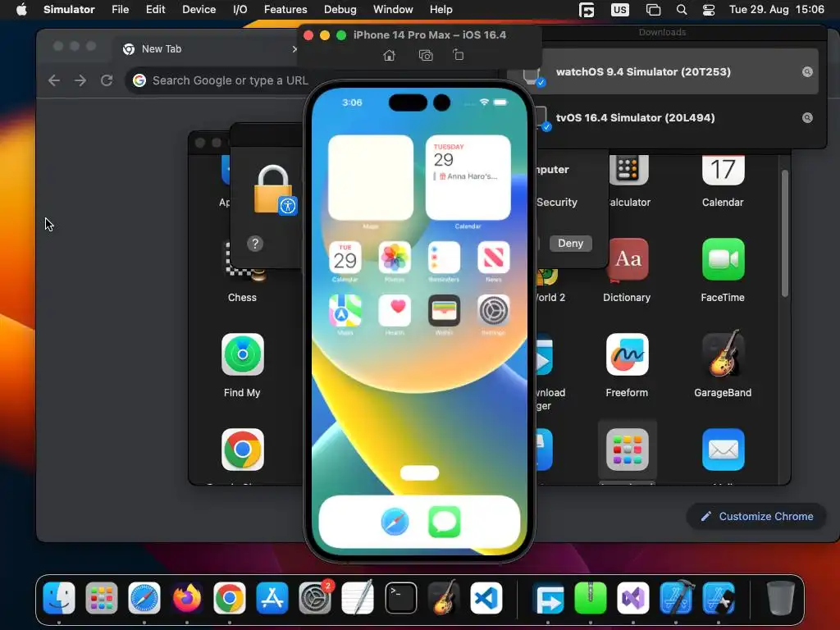Open Spotlight search in the menu bar
The height and width of the screenshot is (630, 840).
pyautogui.click(x=682, y=10)
